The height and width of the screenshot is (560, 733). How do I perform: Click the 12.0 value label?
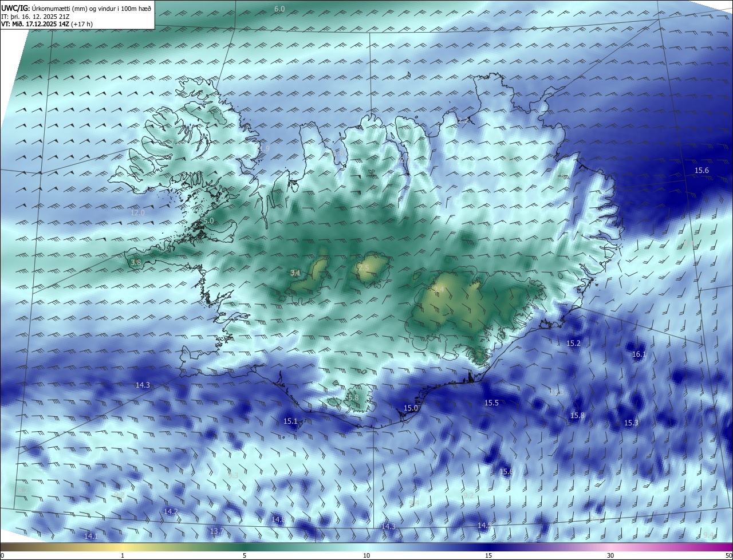pyautogui.click(x=138, y=212)
